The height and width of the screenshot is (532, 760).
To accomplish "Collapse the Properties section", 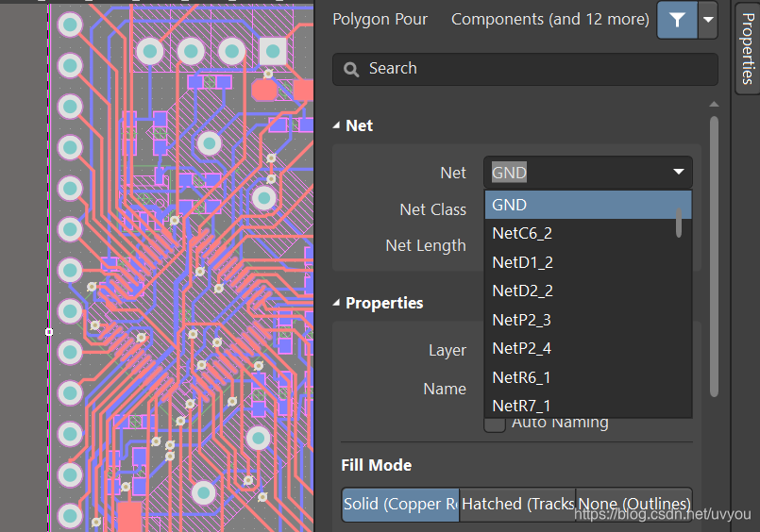I will coord(338,303).
